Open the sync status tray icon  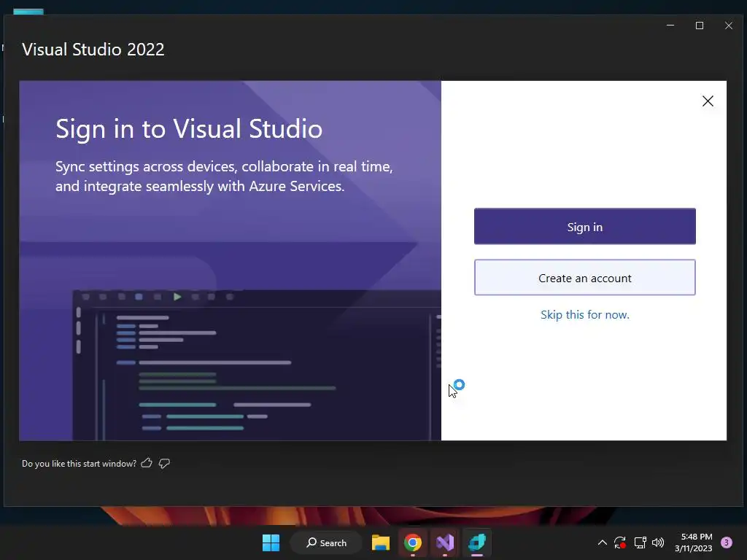pos(620,542)
